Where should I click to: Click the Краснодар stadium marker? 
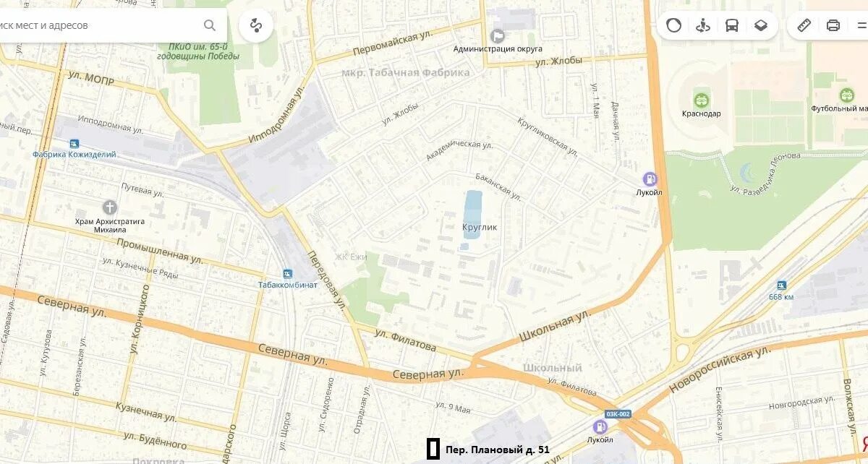[700, 100]
